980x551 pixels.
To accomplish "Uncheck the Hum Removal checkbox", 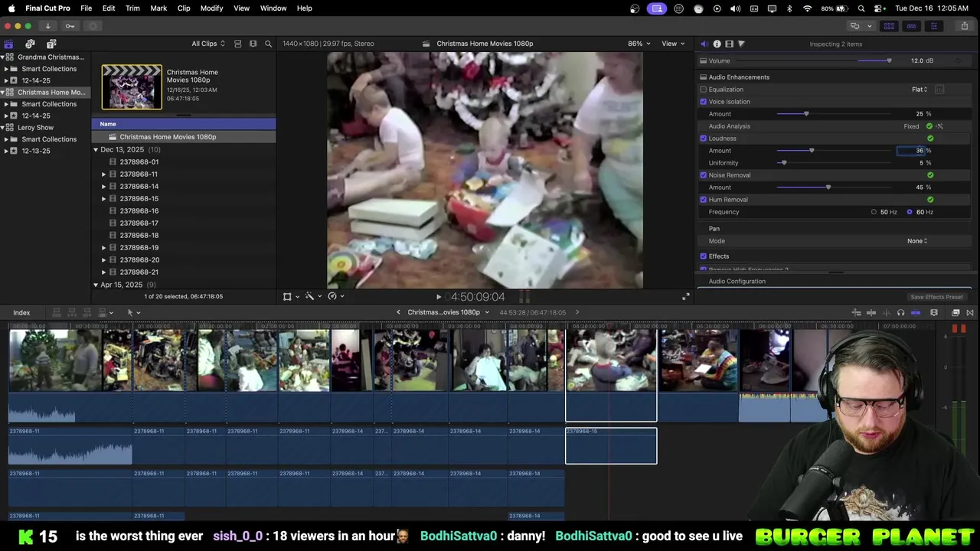I will point(704,200).
